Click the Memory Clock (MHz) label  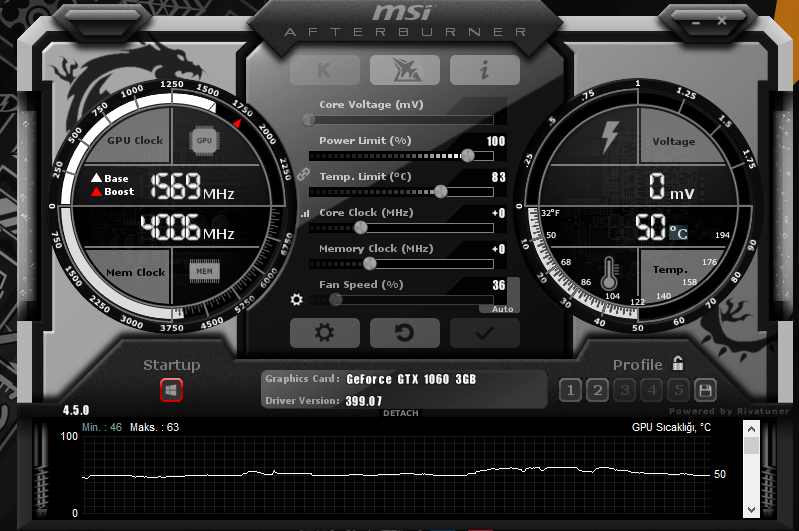376,249
